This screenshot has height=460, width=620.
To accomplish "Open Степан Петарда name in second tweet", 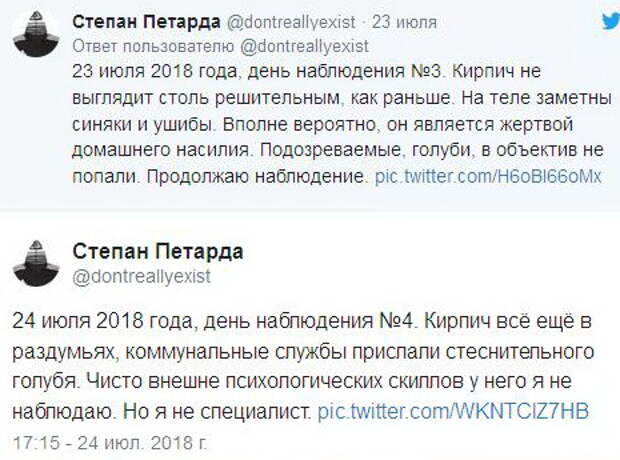I will tap(158, 252).
